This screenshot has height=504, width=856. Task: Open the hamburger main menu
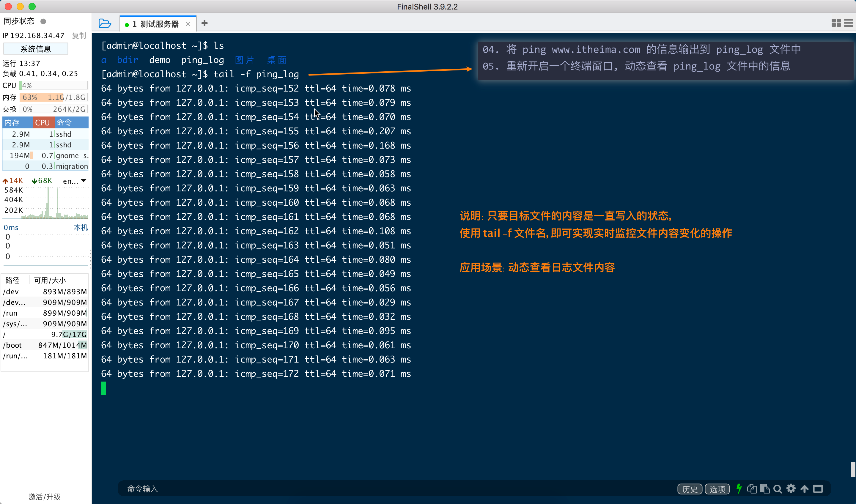(x=849, y=23)
